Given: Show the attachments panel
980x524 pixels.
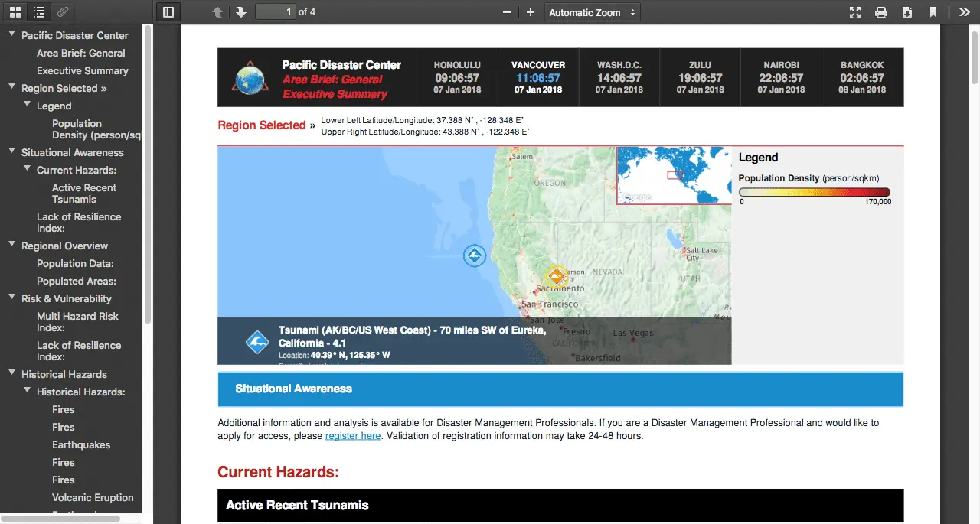Looking at the screenshot, I should point(63,12).
